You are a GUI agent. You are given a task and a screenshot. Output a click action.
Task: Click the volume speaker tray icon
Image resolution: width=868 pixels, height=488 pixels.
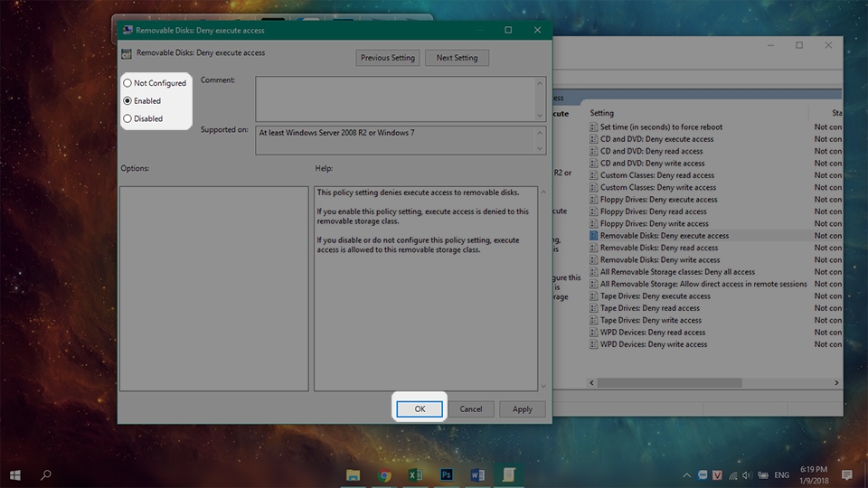coord(748,475)
